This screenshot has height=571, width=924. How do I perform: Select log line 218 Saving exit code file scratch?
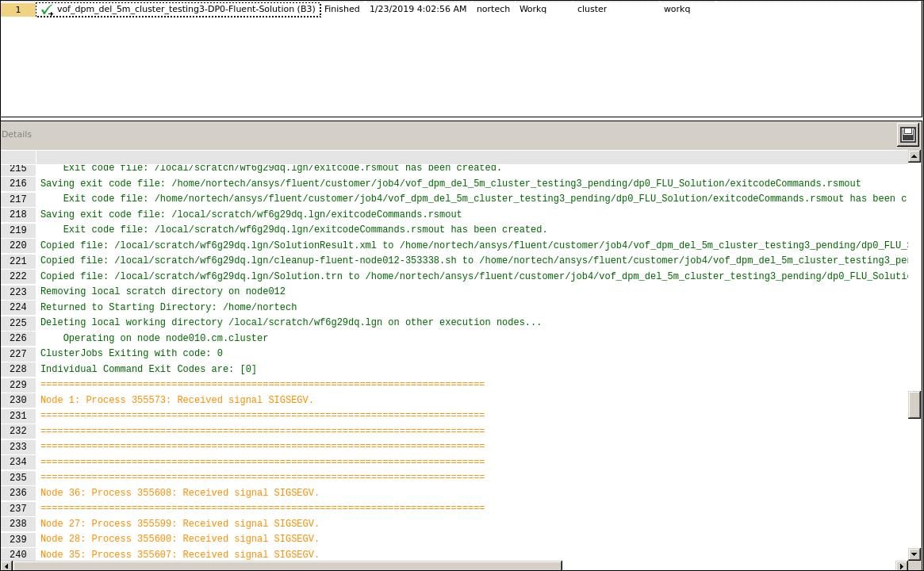[251, 214]
